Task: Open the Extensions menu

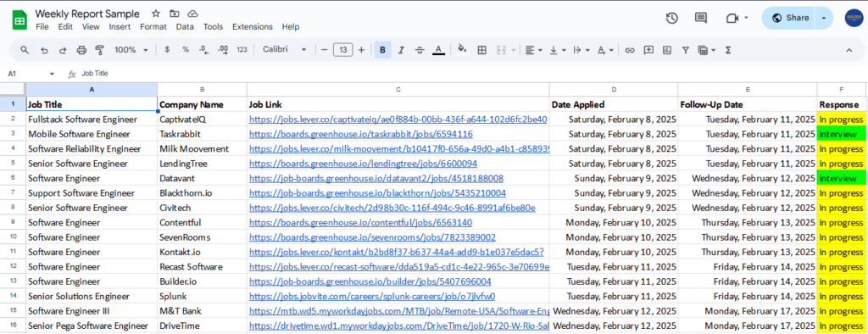Action: tap(253, 26)
